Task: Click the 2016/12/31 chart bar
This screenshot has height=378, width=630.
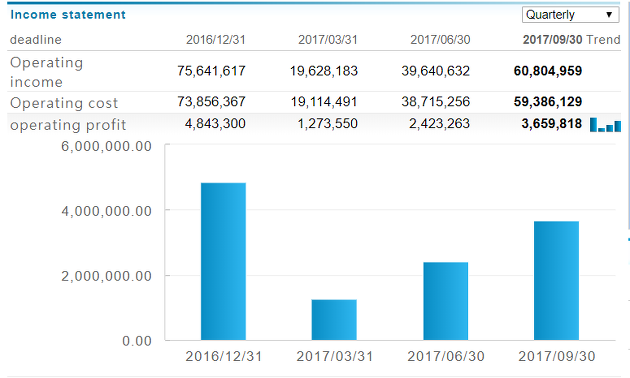Action: [223, 262]
